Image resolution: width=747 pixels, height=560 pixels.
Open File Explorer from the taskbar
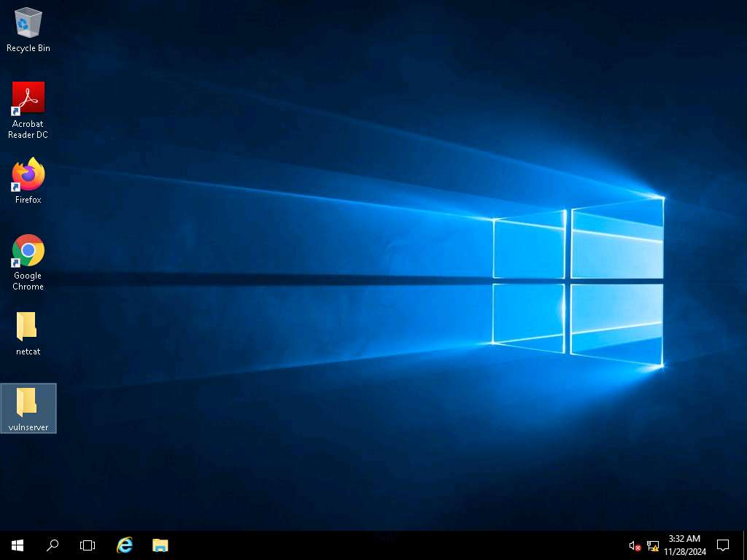[x=160, y=545]
